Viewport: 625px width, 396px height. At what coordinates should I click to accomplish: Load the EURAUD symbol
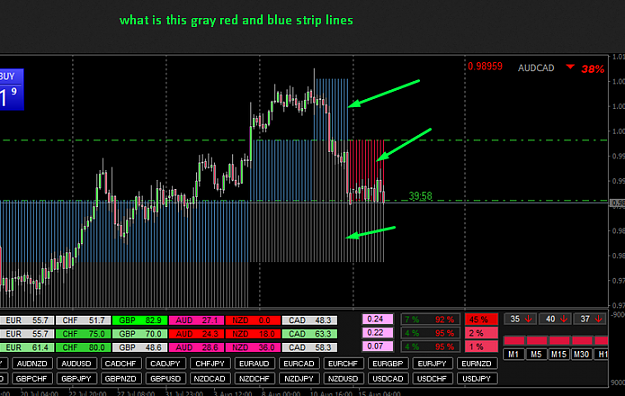254,364
